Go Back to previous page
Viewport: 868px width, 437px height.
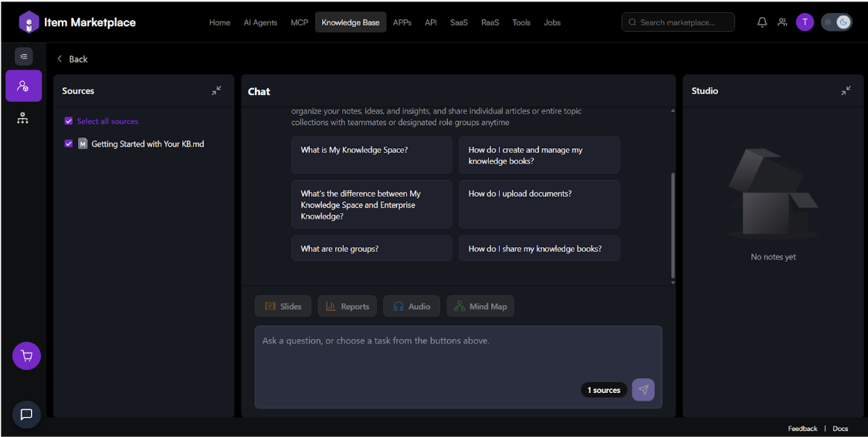(72, 59)
